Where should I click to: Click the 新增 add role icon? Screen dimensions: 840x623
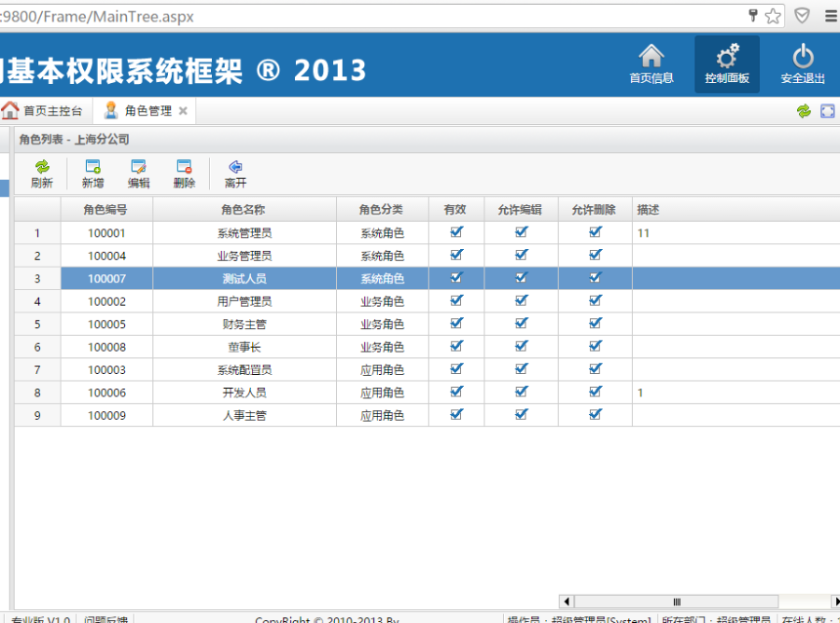tap(92, 167)
